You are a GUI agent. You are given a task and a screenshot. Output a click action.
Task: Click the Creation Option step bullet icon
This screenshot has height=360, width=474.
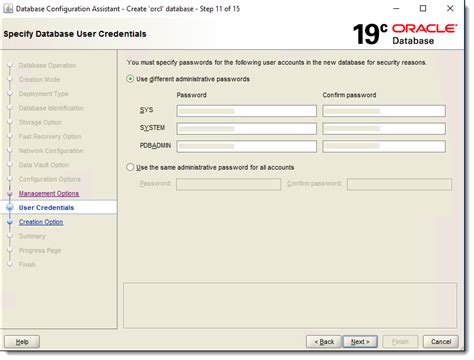click(x=10, y=222)
